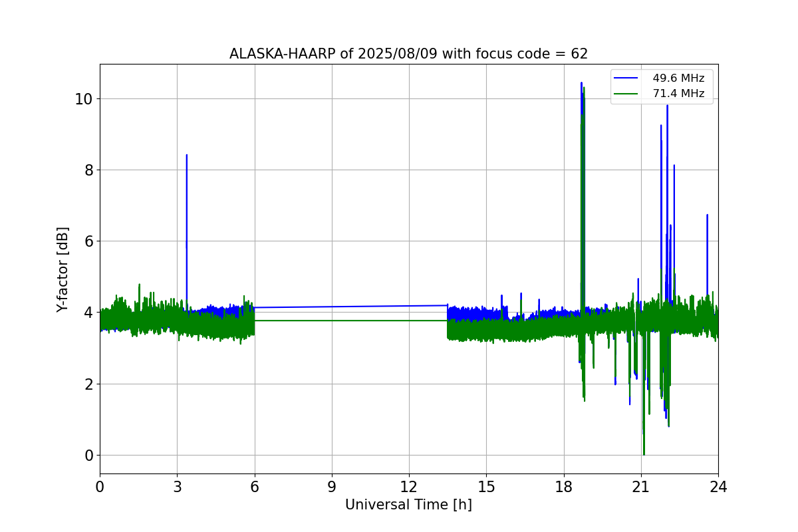This screenshot has height=532, width=798.
Task: Click the x-axis tick label 9
Action: point(332,486)
